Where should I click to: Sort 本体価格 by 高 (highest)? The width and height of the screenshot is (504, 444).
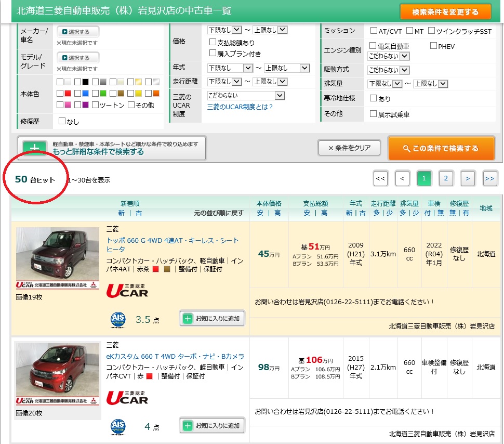(277, 213)
